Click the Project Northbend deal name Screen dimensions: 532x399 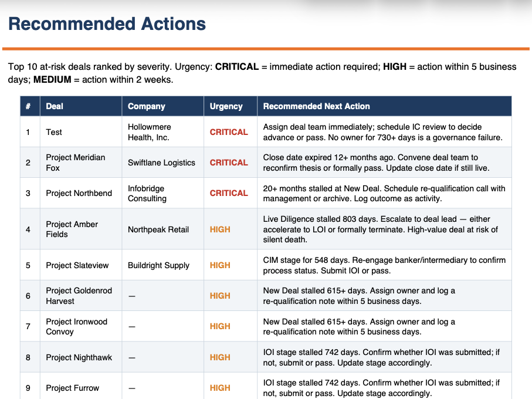tap(79, 193)
